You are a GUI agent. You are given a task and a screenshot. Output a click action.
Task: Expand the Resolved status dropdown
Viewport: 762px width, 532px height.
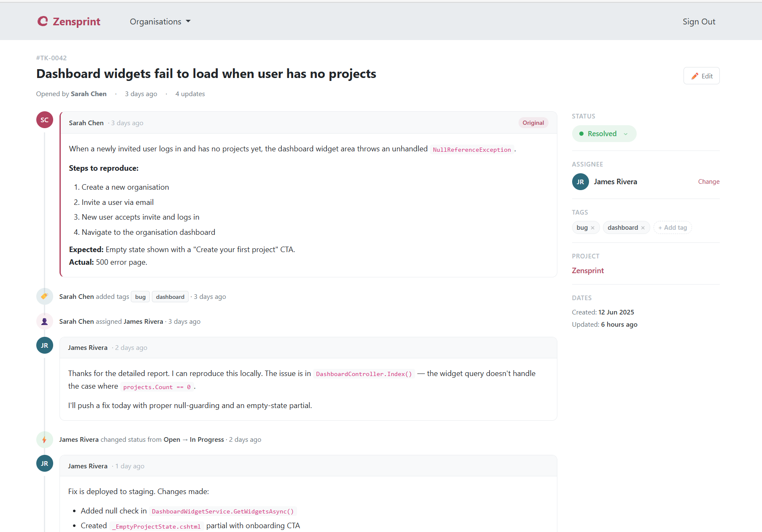pos(604,134)
